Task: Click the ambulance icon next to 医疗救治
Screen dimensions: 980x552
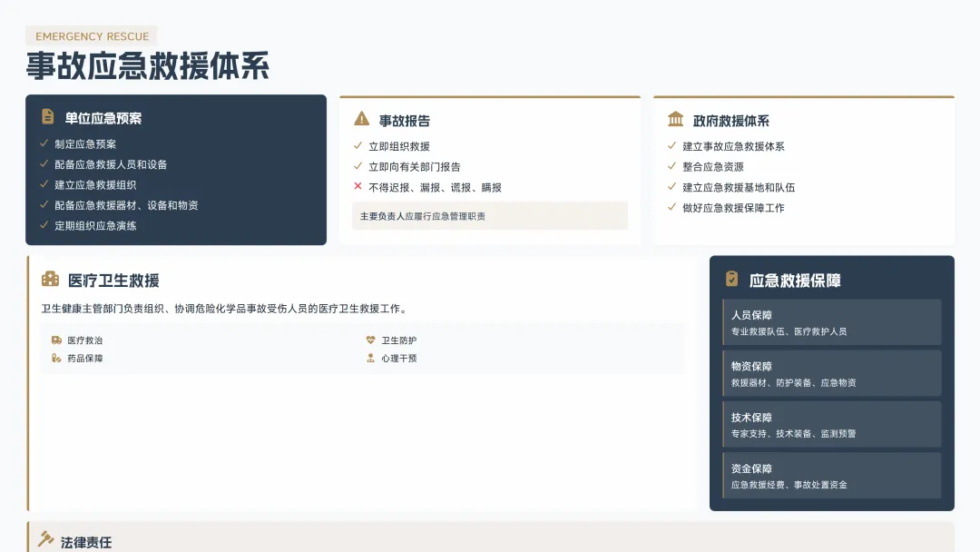Action: pos(57,340)
